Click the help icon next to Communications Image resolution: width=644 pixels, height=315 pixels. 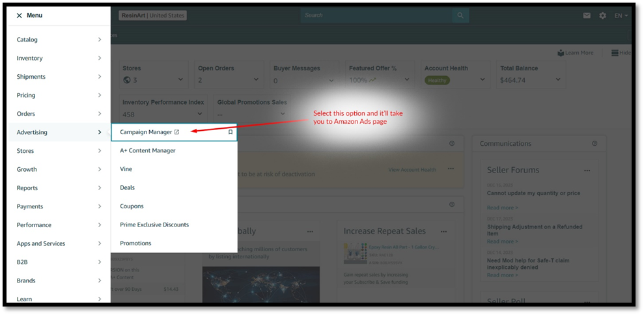pyautogui.click(x=595, y=144)
